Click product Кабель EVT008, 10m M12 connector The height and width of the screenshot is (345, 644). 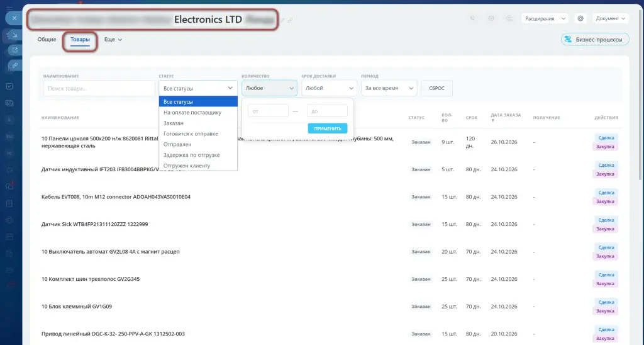(116, 197)
